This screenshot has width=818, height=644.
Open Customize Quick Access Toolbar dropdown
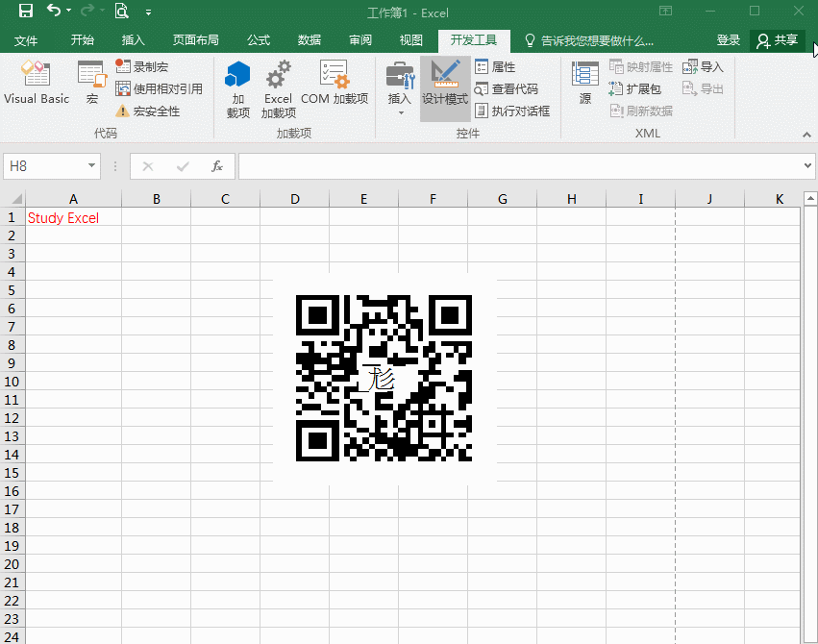coord(149,12)
